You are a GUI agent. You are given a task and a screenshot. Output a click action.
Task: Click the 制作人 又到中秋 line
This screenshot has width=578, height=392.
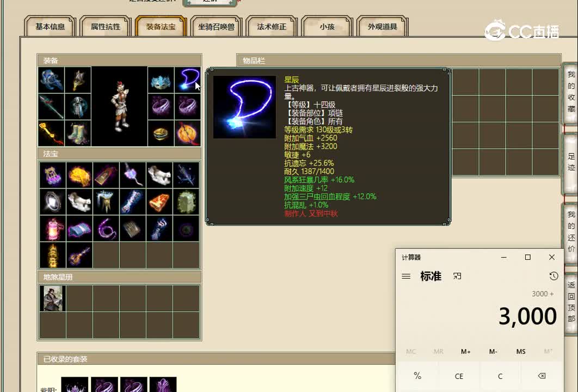tap(311, 213)
